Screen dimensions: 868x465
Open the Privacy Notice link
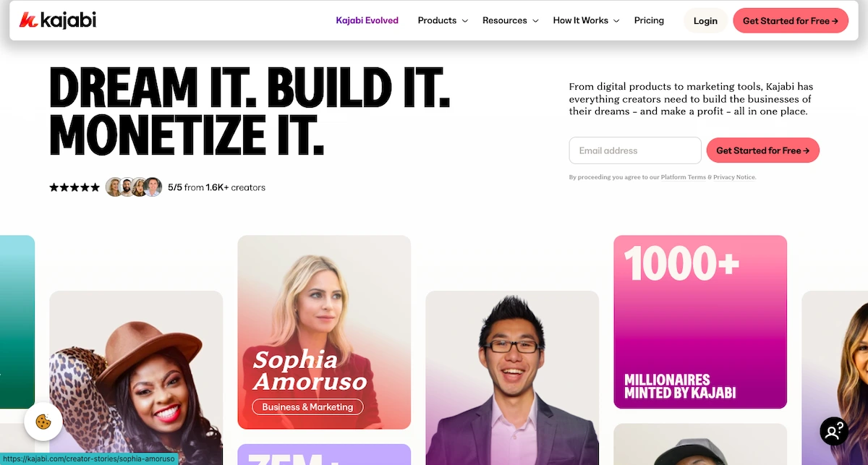coord(734,177)
